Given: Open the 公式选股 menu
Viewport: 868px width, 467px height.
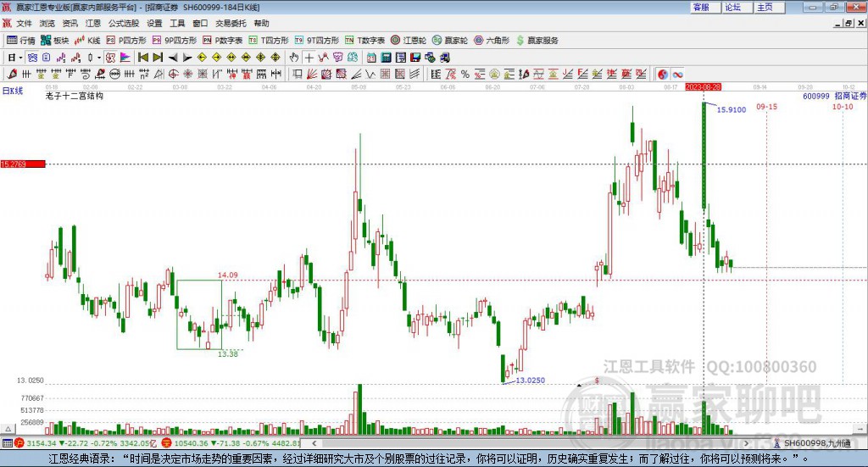Looking at the screenshot, I should coord(122,23).
